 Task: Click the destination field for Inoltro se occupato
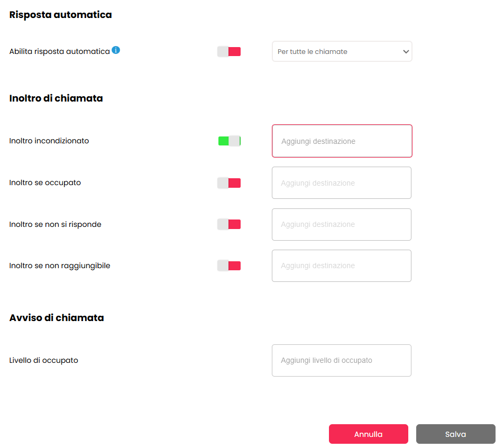(x=341, y=183)
